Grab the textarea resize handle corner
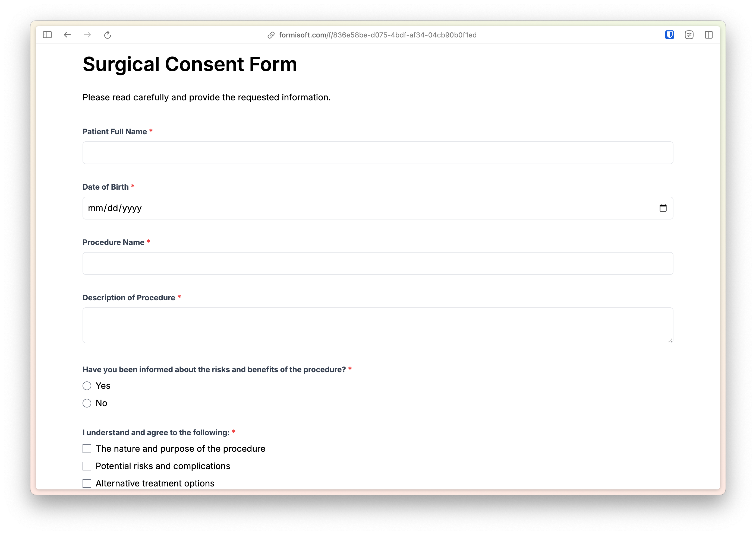756x535 pixels. click(670, 340)
